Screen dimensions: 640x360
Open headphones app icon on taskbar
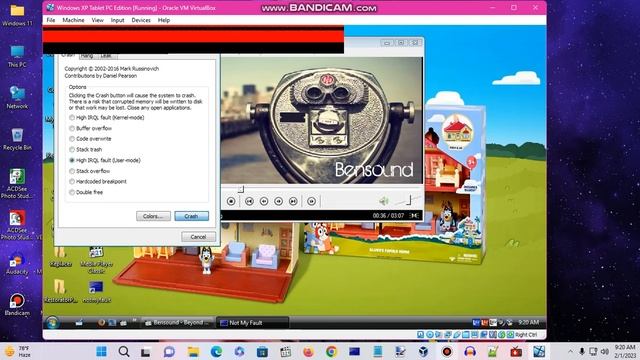[470, 351]
